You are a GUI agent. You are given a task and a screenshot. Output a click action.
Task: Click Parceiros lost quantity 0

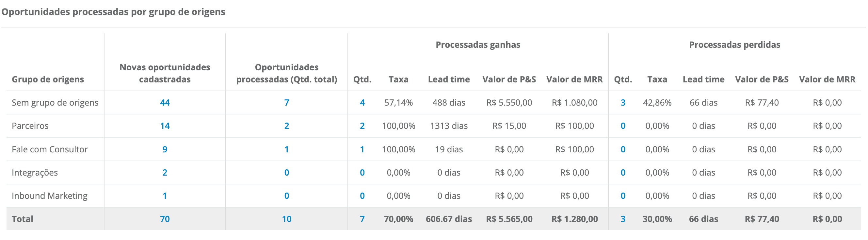pos(623,126)
